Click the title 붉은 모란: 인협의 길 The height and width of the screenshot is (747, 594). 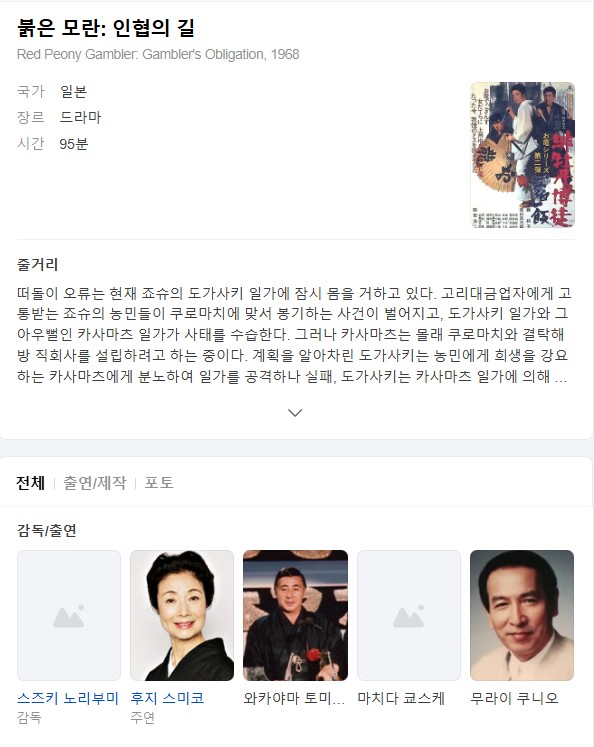coord(106,28)
